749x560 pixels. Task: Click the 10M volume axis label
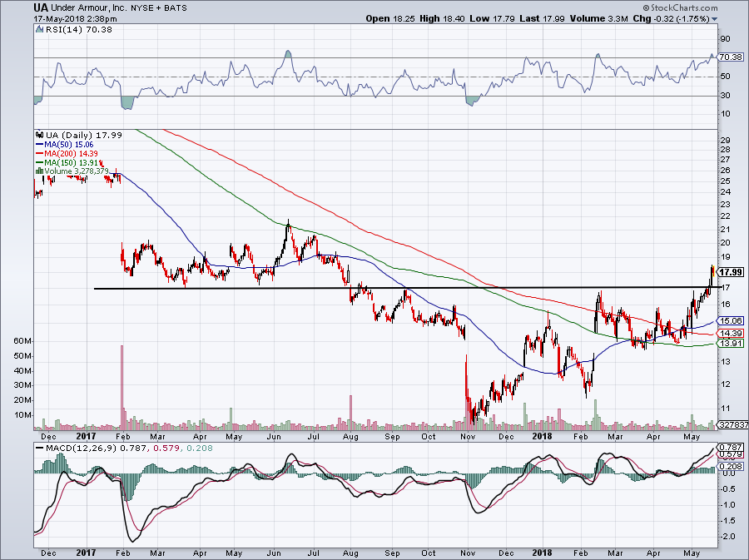(x=23, y=415)
